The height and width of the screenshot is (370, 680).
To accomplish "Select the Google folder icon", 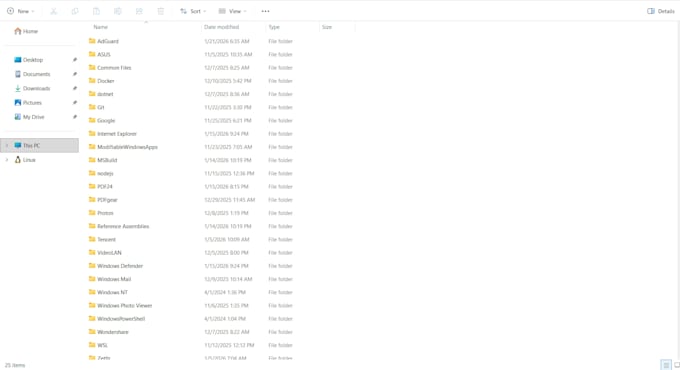I will [92, 120].
